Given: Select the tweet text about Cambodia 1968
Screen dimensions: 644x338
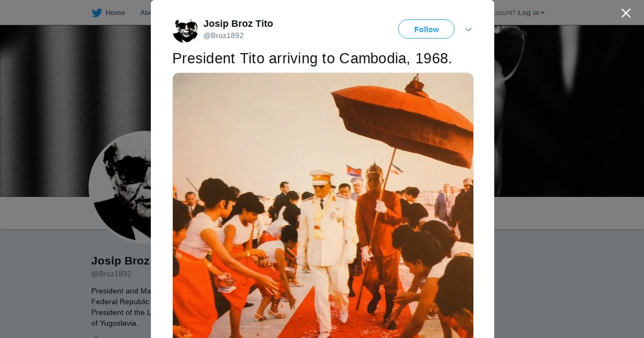Looking at the screenshot, I should 312,58.
